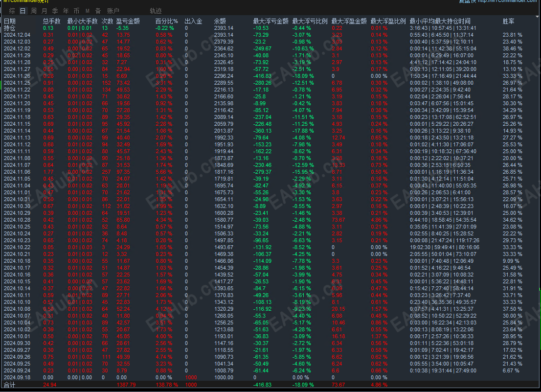
Task: Click the 1387.79 total profit value
Action: point(126,385)
